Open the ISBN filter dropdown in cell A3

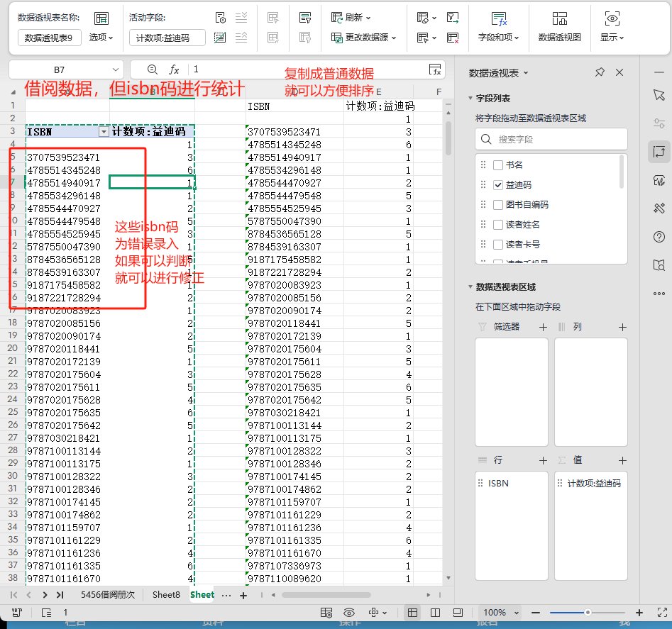104,132
